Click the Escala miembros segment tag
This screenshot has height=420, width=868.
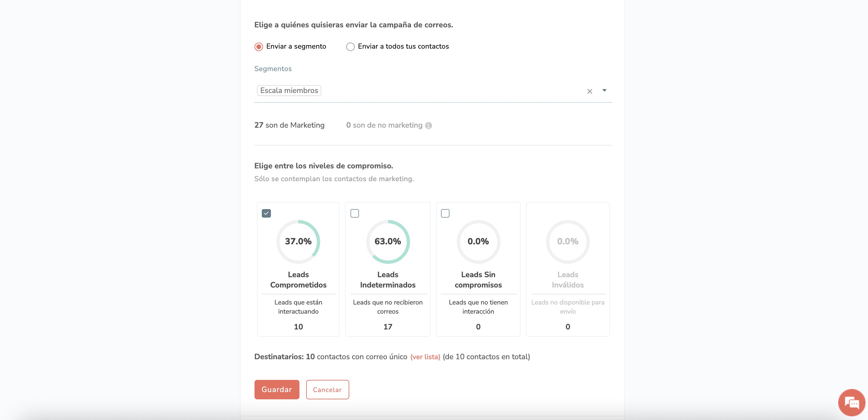289,91
